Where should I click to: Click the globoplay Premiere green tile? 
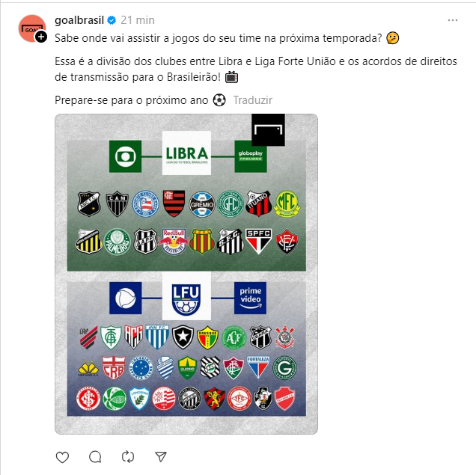coord(251,156)
